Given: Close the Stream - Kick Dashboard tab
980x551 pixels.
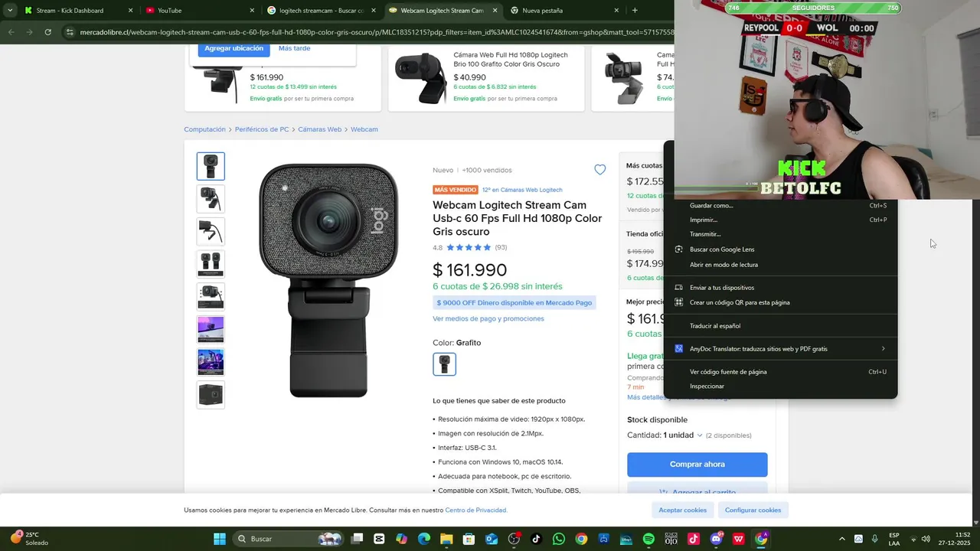Looking at the screenshot, I should click(x=130, y=11).
